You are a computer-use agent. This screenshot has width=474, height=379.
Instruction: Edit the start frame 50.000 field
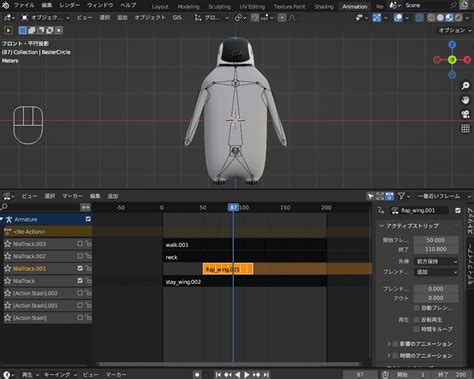pos(436,240)
